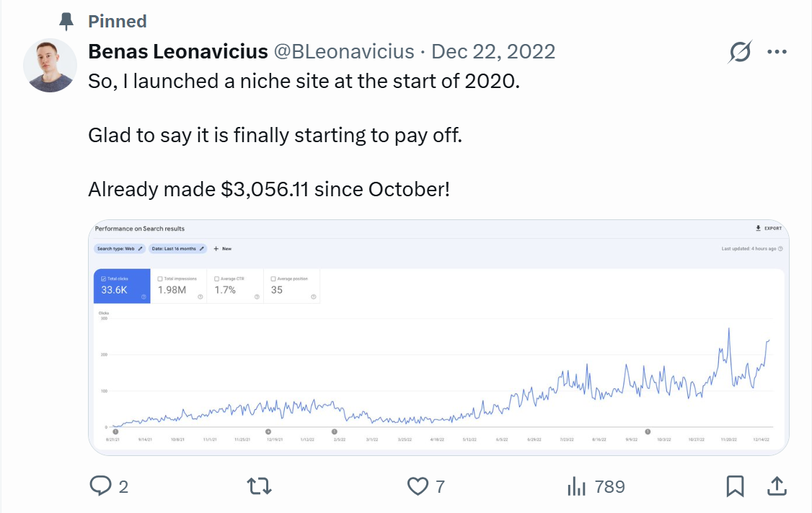812x513 pixels.
Task: Share the tweet via the upload arrow icon
Action: tap(777, 486)
